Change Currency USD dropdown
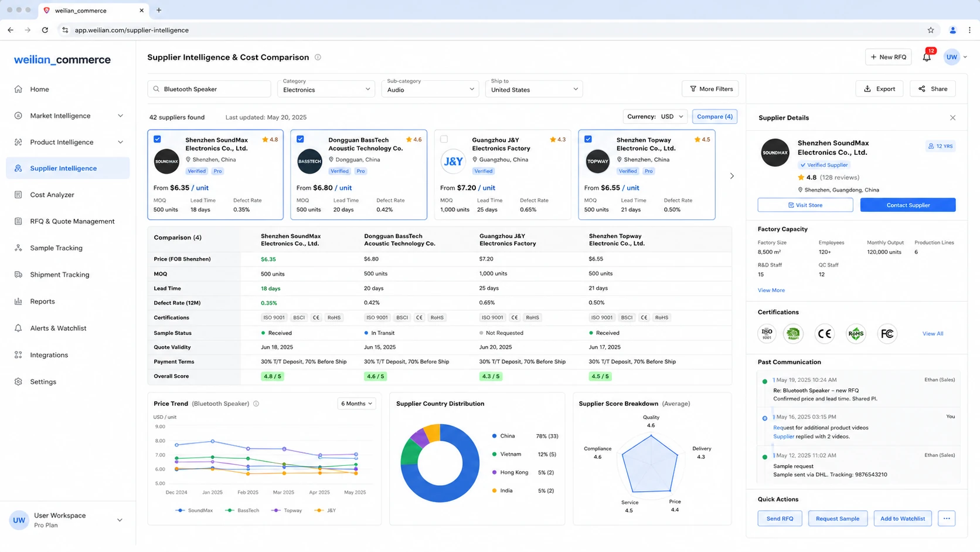980x552 pixels. click(655, 117)
